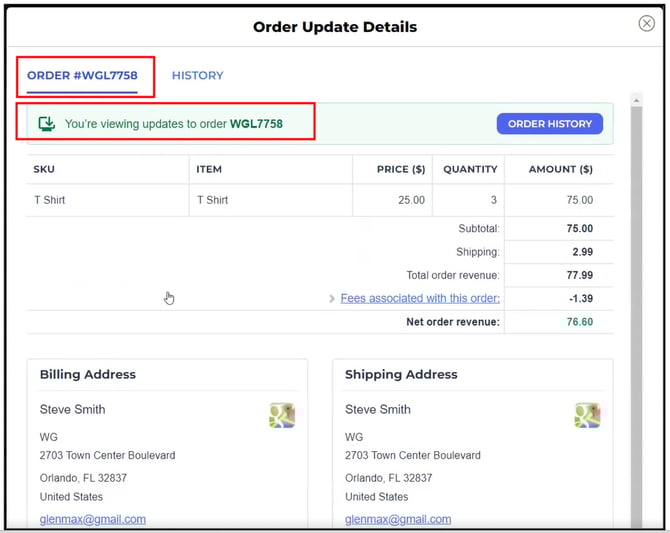
Task: Click Net order revenue value 76.60
Action: (x=579, y=321)
